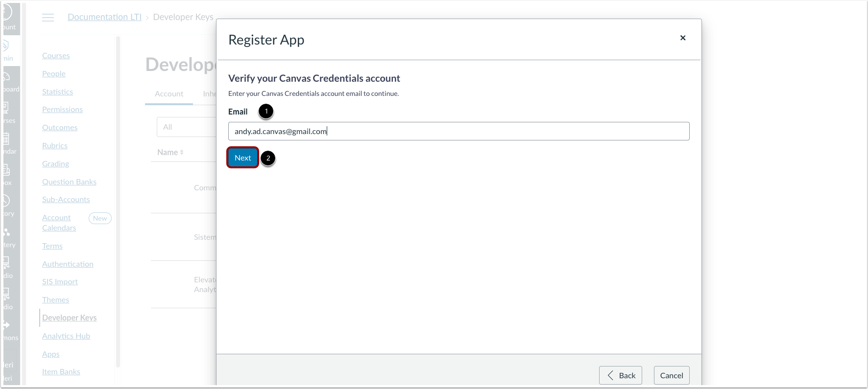Open the Item Banks link
This screenshot has width=868, height=389.
61,372
